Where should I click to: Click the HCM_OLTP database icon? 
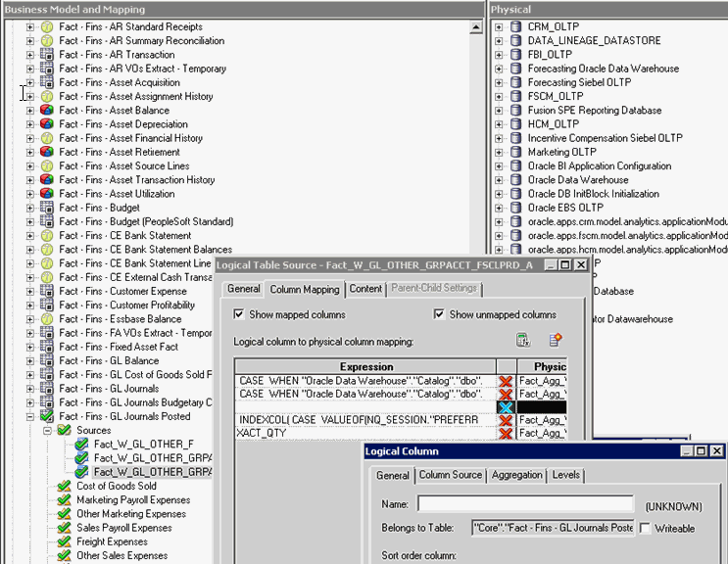[x=515, y=124]
